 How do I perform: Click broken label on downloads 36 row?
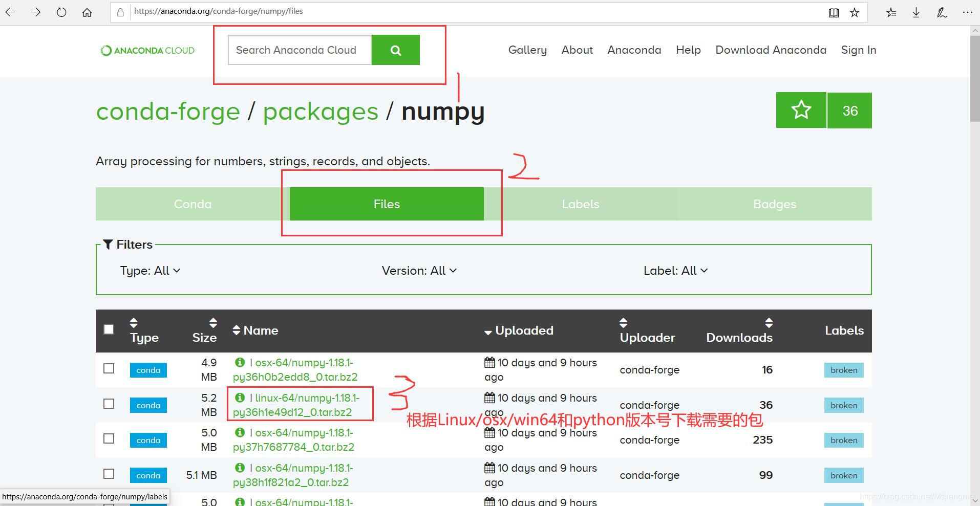pyautogui.click(x=844, y=405)
